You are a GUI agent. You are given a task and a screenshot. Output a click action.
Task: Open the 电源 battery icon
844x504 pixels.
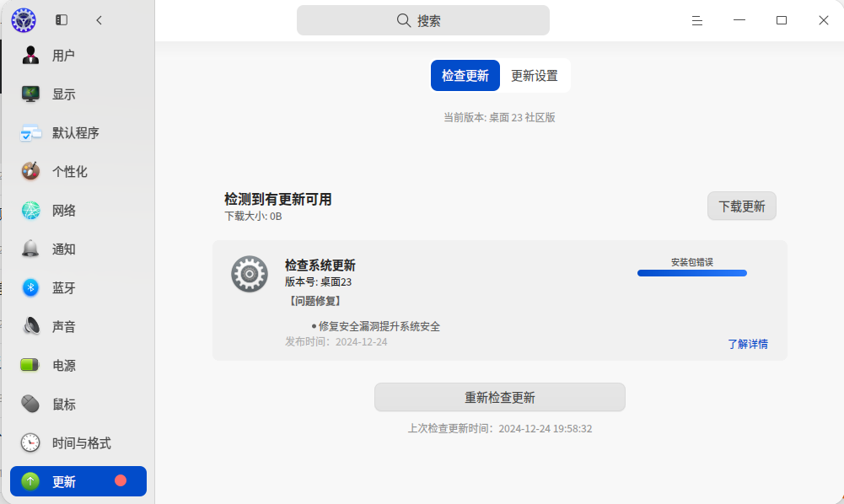pos(30,365)
